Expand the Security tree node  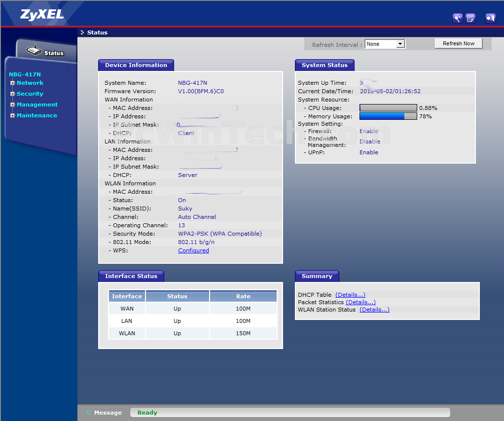[12, 94]
